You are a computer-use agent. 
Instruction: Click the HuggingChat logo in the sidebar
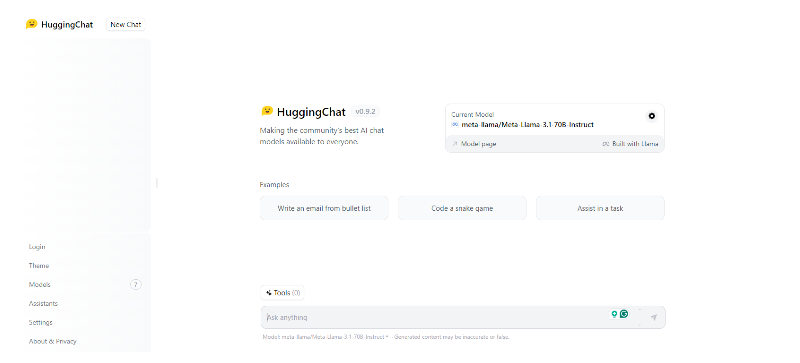(x=59, y=24)
